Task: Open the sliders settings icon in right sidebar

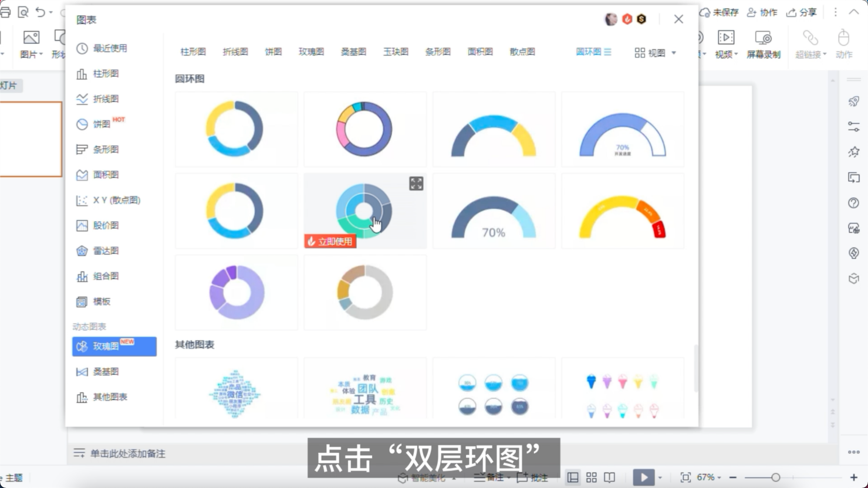Action: point(854,127)
